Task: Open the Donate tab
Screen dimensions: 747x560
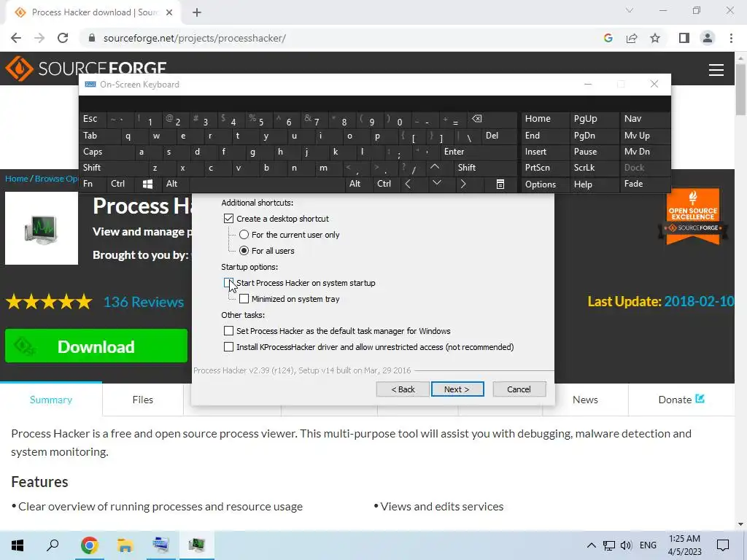Action: [681, 400]
